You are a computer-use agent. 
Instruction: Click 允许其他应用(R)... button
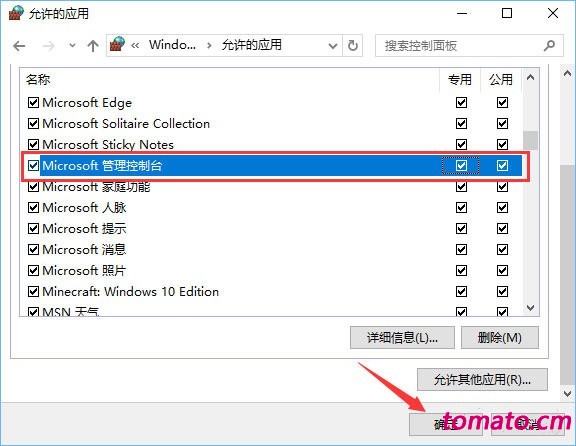click(482, 380)
